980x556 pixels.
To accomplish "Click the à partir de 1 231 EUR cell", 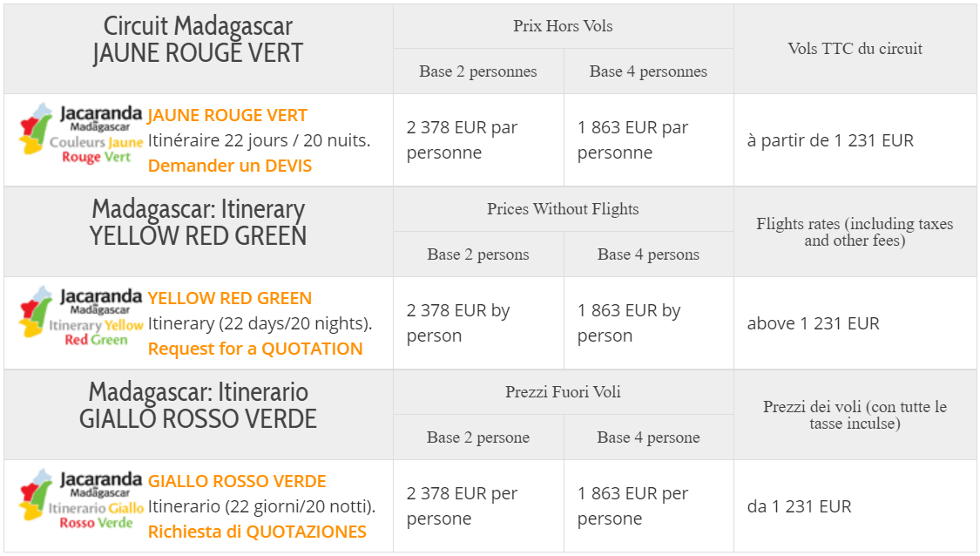I will [855, 140].
